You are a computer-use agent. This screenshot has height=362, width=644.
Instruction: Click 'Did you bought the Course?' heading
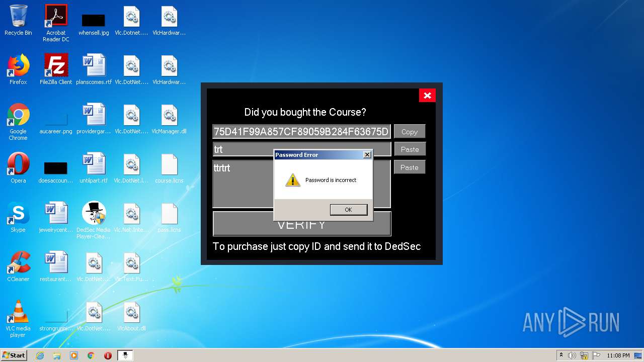pos(305,112)
